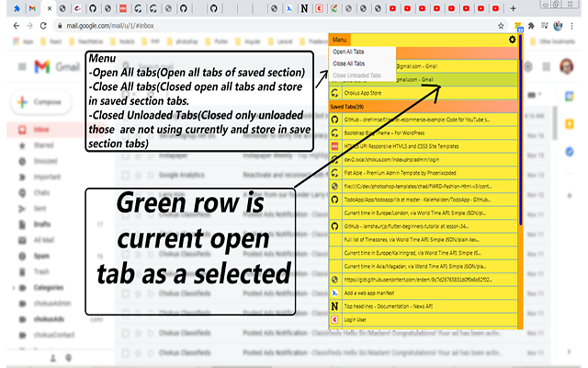Choose Close All Tabs from the menu

[x=348, y=63]
